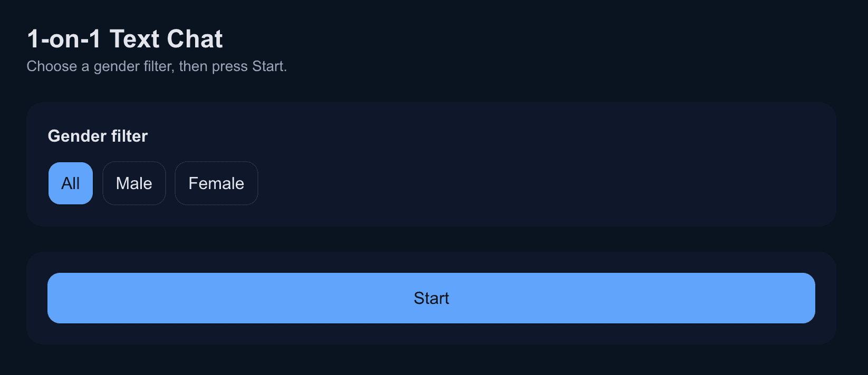Choose Female in the Gender filter
The image size is (868, 375).
coord(216,183)
